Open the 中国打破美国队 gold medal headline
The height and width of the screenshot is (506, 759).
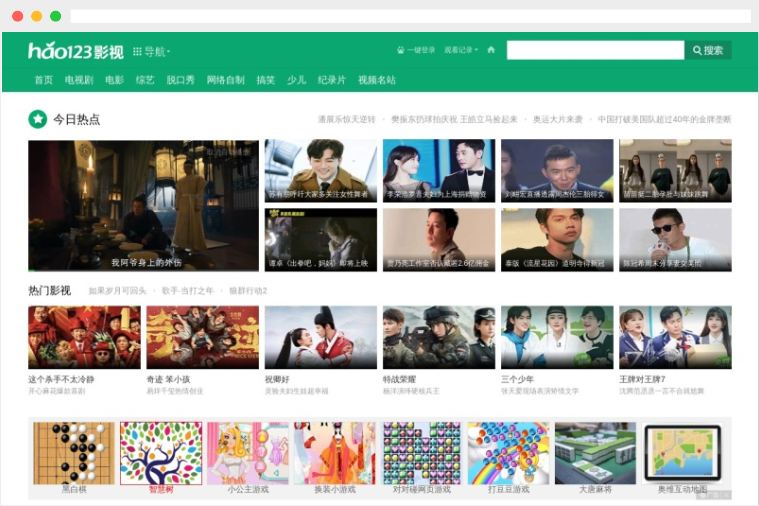coord(664,119)
